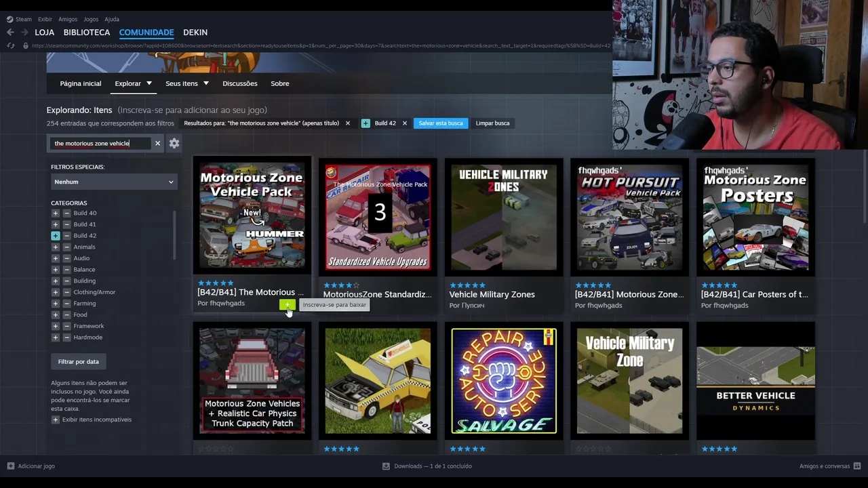Switch to the LOJA tab
This screenshot has height=488, width=868.
coord(45,33)
